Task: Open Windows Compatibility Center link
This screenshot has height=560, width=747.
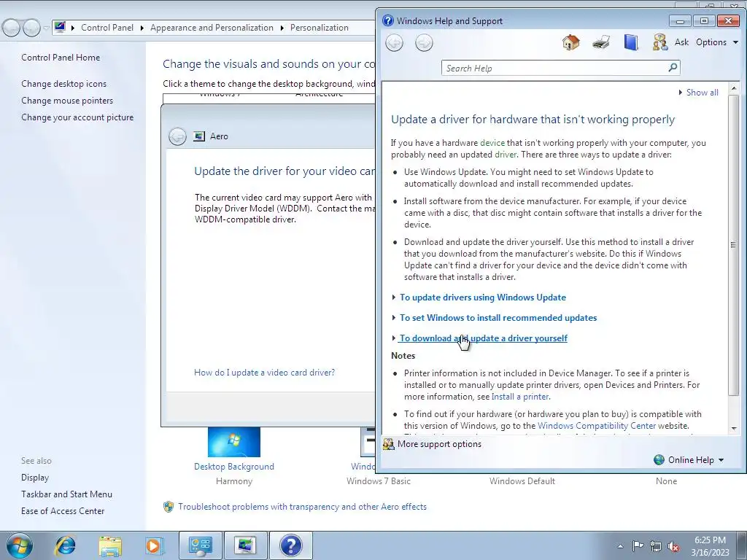Action: [x=597, y=426]
